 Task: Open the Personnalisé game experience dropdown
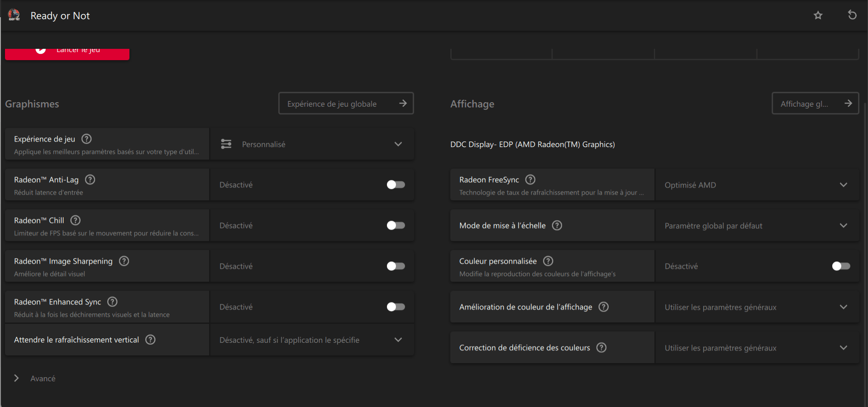312,144
